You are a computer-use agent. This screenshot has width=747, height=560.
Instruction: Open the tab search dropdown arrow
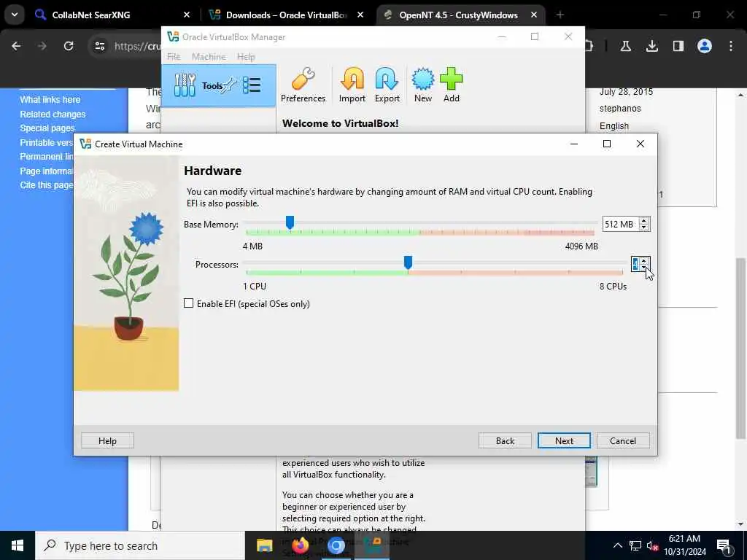point(15,15)
